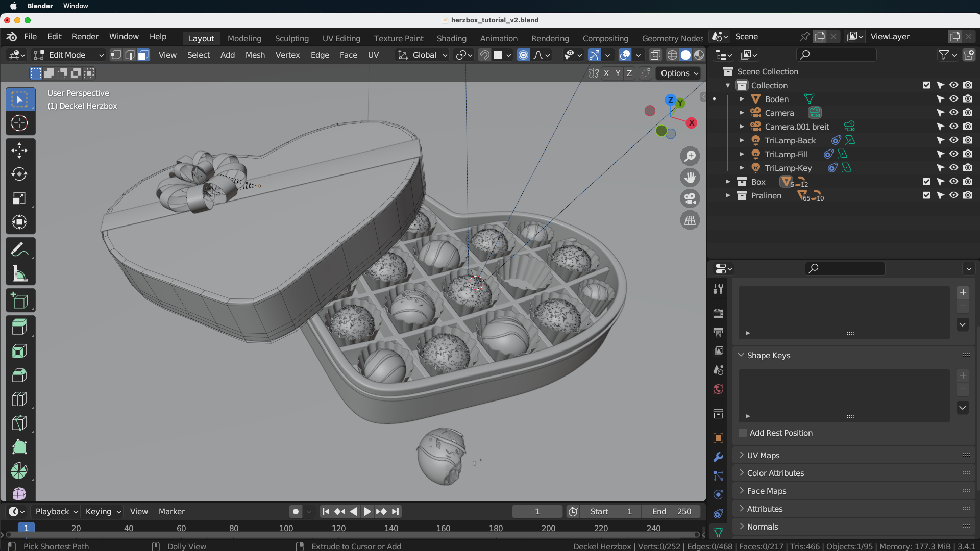
Task: Switch orthographic/perspective grid button
Action: point(690,220)
